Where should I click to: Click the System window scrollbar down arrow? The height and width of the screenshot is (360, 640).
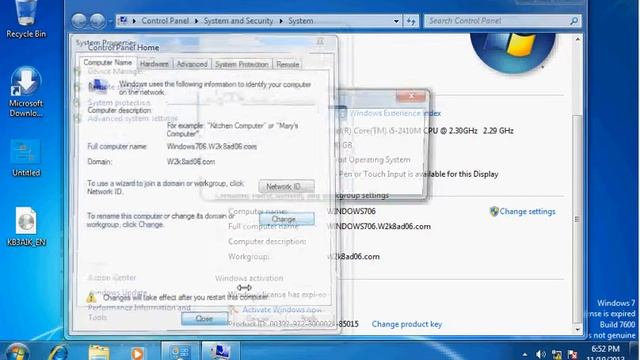pos(577,330)
